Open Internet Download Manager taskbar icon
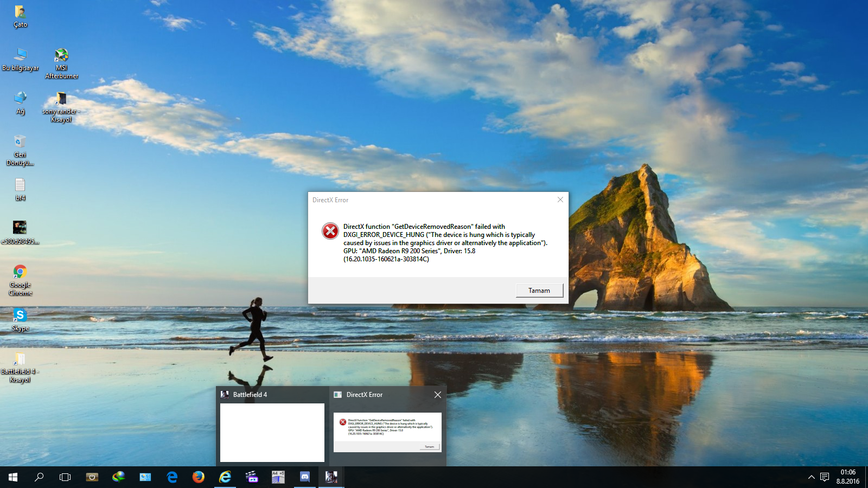This screenshot has height=488, width=868. 119,477
